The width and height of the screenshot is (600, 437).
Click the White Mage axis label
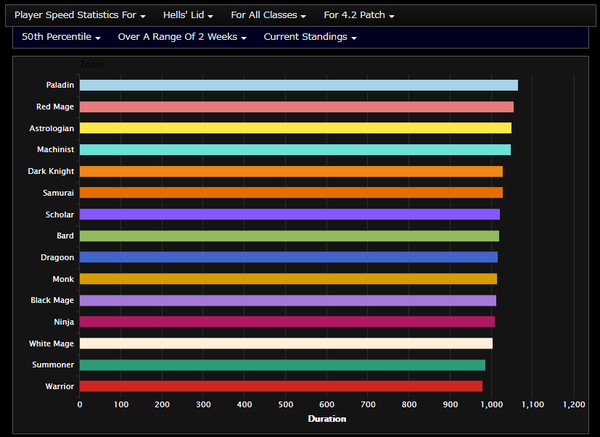pyautogui.click(x=52, y=344)
